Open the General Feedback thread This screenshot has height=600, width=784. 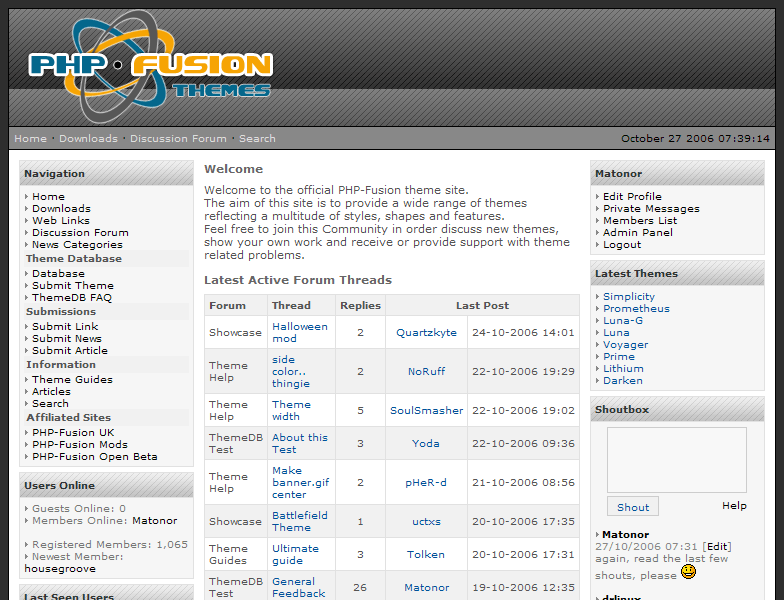298,588
